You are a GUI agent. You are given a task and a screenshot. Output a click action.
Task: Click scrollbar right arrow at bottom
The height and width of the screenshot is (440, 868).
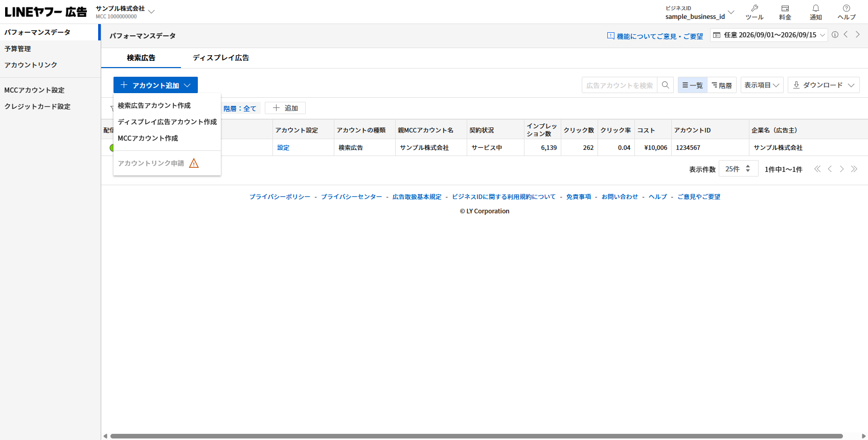[x=864, y=436]
